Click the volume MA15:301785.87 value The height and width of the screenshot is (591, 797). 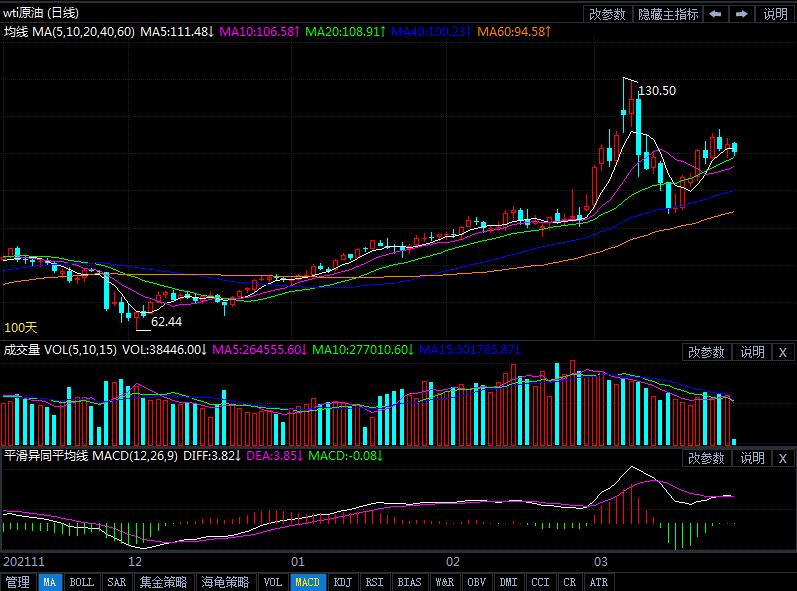coord(469,350)
